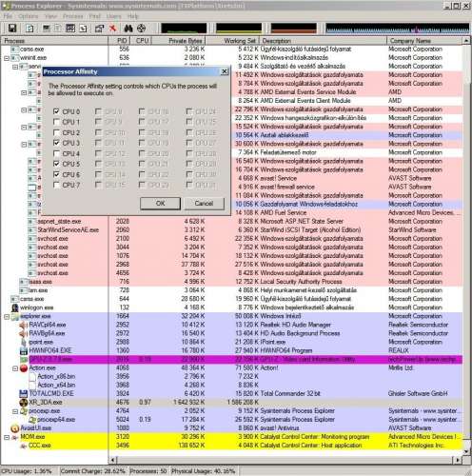Click the ipoint.exe process icon
The width and height of the screenshot is (472, 476).
[24, 342]
